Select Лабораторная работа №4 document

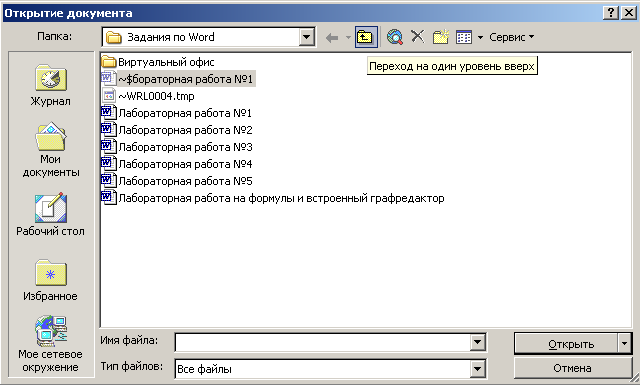[x=177, y=164]
